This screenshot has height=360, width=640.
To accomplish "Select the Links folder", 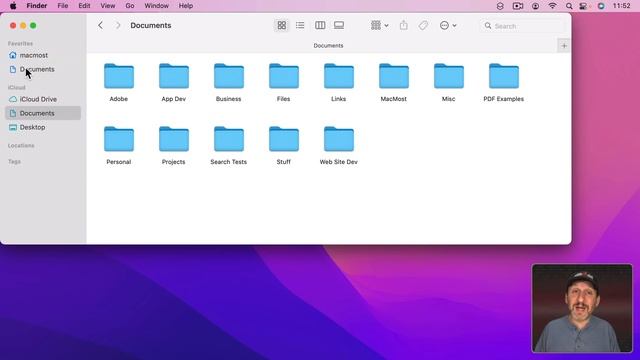I will pos(339,82).
